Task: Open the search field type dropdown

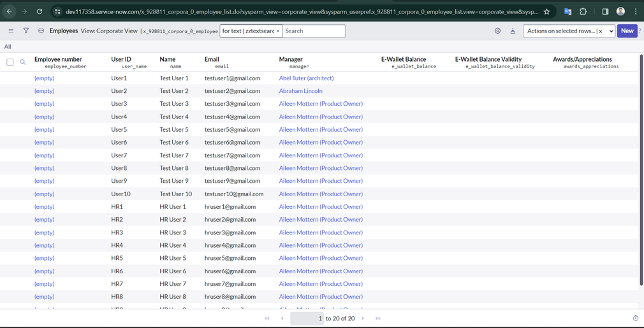Action: (x=251, y=31)
